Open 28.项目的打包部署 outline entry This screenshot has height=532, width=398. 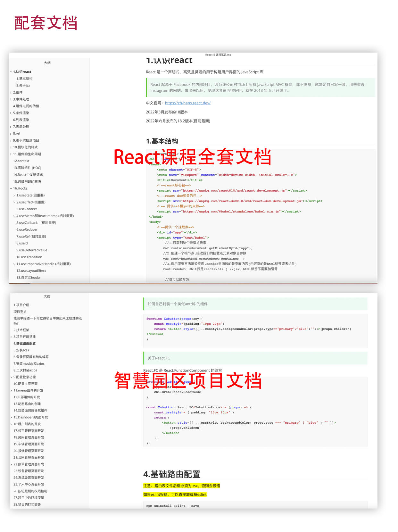click(x=27, y=505)
